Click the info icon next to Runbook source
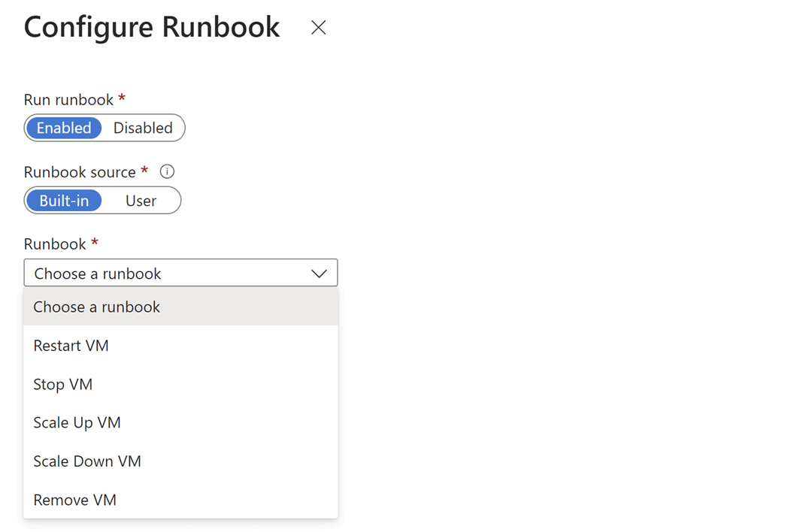 point(166,171)
